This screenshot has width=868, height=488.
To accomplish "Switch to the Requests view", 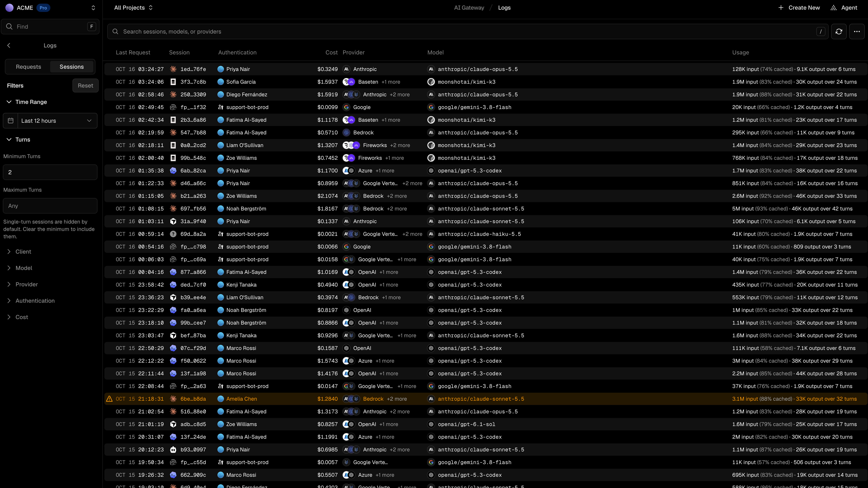I will [28, 67].
